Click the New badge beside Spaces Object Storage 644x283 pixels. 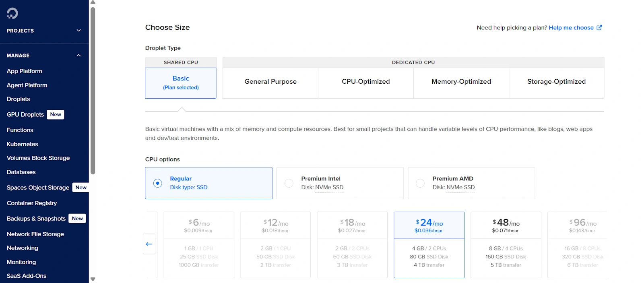[x=81, y=188]
